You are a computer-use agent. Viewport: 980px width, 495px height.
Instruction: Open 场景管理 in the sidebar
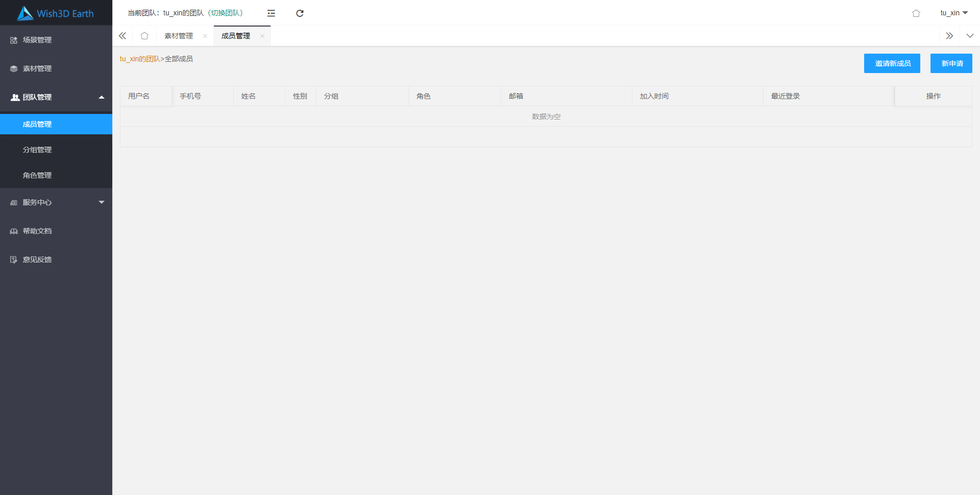pos(37,40)
